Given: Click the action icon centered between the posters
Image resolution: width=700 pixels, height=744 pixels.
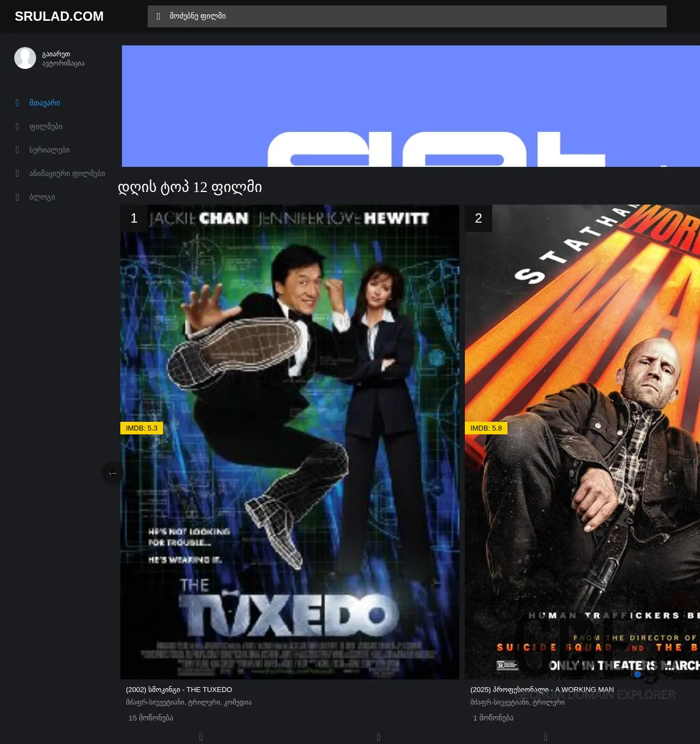Looking at the screenshot, I should click(x=378, y=737).
